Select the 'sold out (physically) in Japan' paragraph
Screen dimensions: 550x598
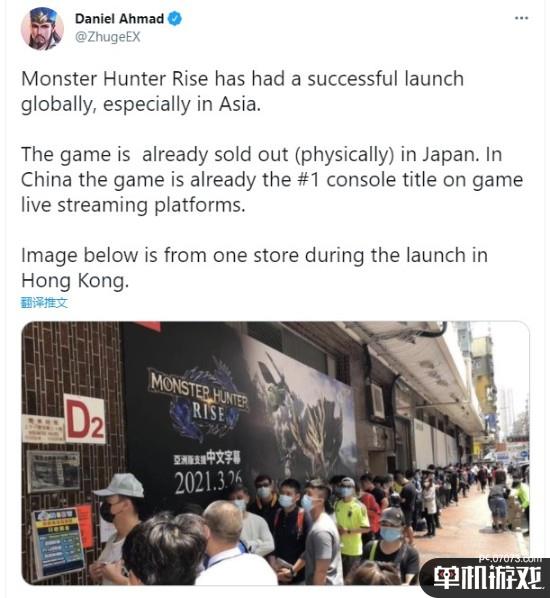[x=272, y=180]
